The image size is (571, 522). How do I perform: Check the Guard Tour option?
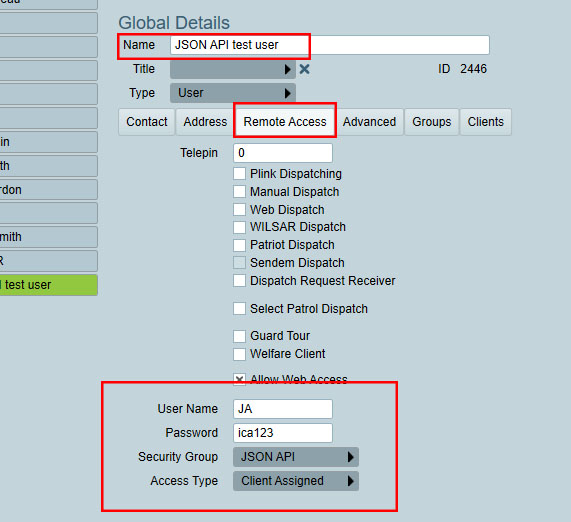[x=239, y=336]
